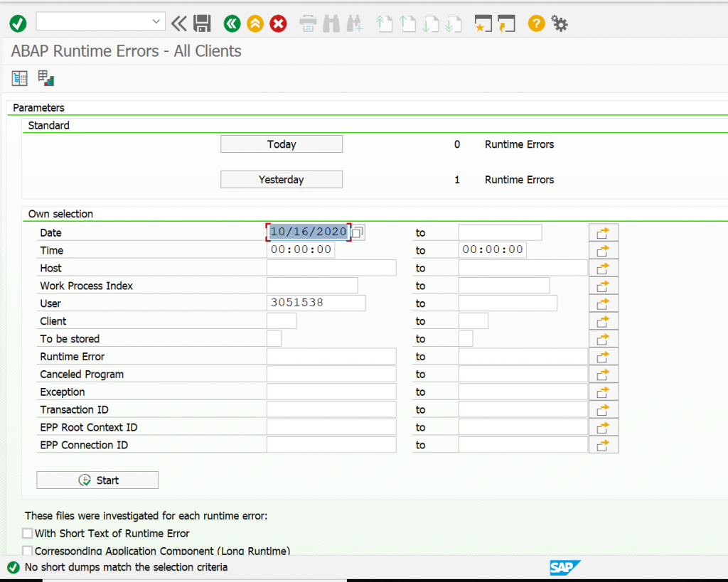Click the EPP Root Context ID from field
728x582 pixels.
[x=331, y=427]
